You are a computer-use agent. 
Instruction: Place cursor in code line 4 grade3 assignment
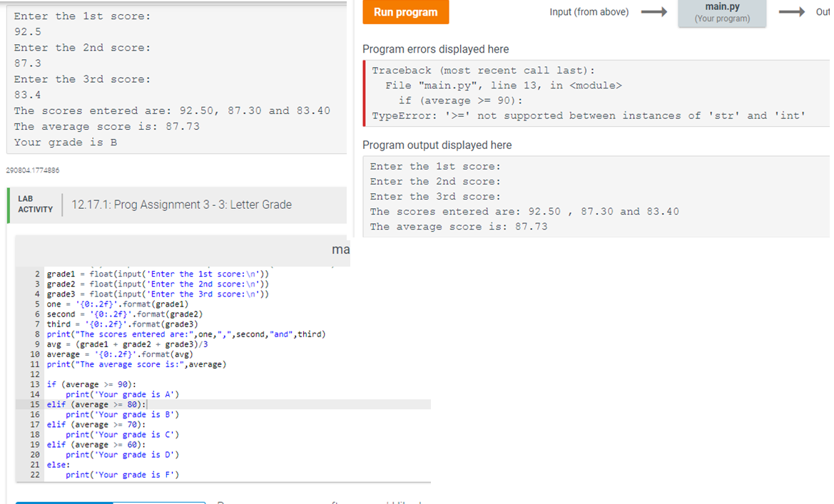(x=158, y=294)
